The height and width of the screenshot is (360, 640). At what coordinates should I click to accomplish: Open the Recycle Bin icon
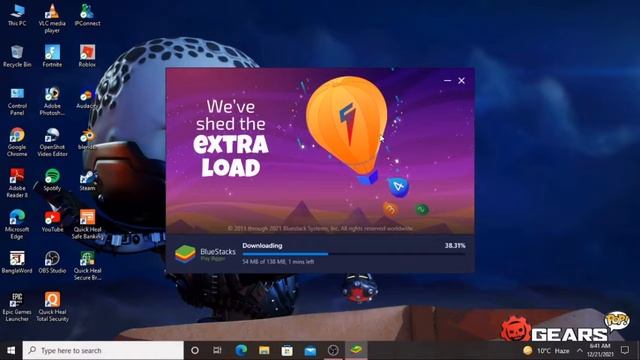click(x=17, y=56)
